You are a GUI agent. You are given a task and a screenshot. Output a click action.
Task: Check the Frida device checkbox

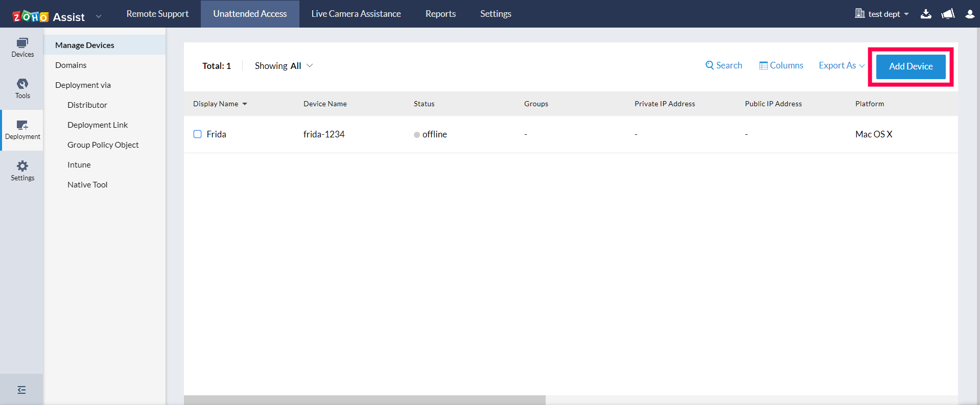coord(198,134)
